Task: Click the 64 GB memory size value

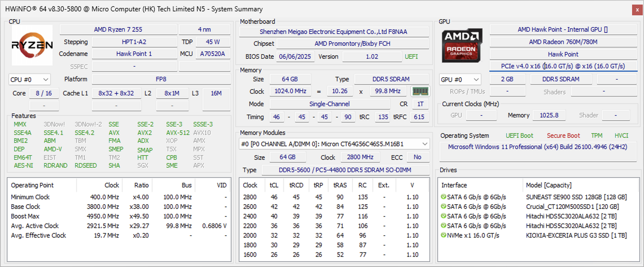Action: tap(290, 79)
